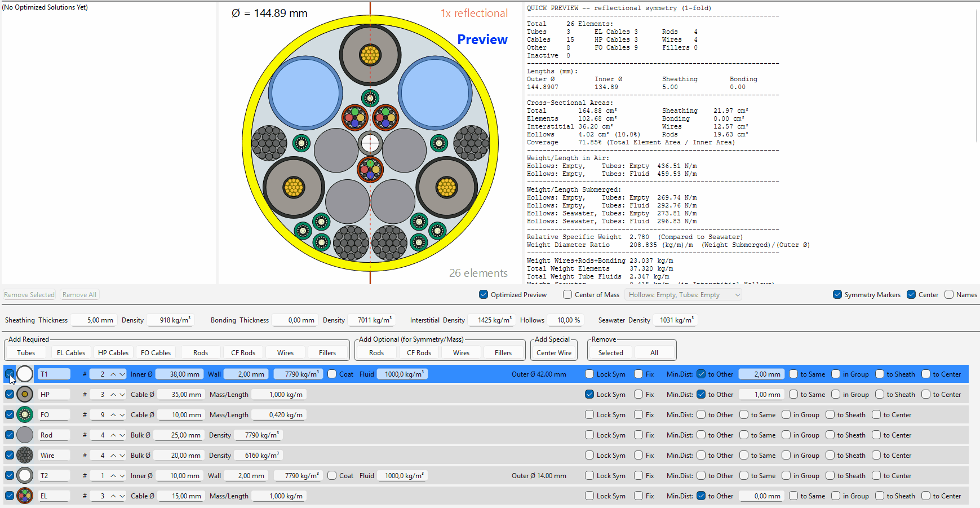Click the Wire bundle element icon
Image resolution: width=980 pixels, height=508 pixels.
25,455
